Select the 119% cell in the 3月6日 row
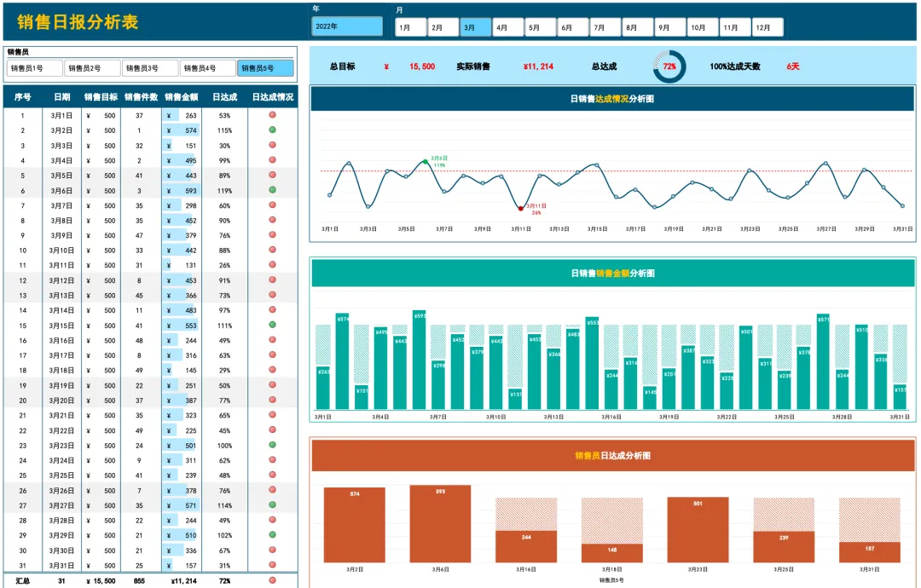The height and width of the screenshot is (588, 921). tap(224, 191)
